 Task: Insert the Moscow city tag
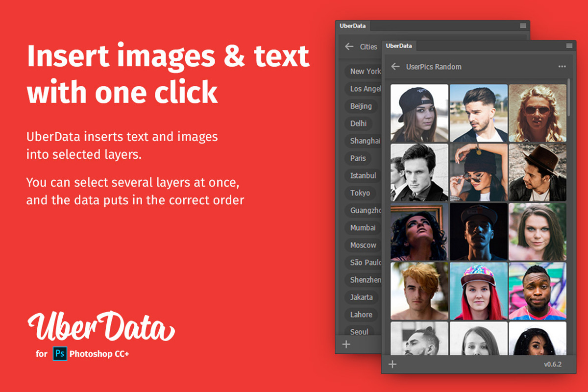point(363,245)
